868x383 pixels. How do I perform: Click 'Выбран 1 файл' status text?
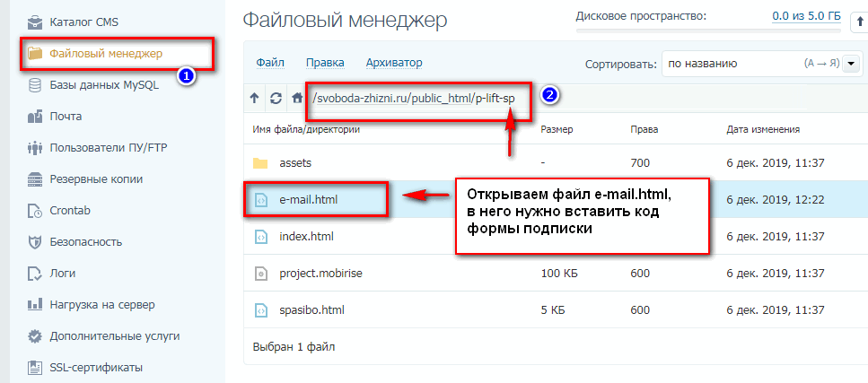294,347
